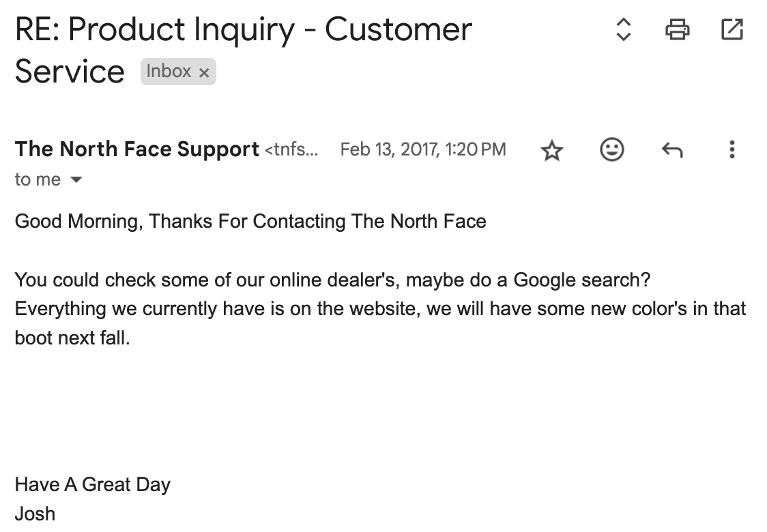Show recipient details arrow next to 'to me'

(x=76, y=180)
